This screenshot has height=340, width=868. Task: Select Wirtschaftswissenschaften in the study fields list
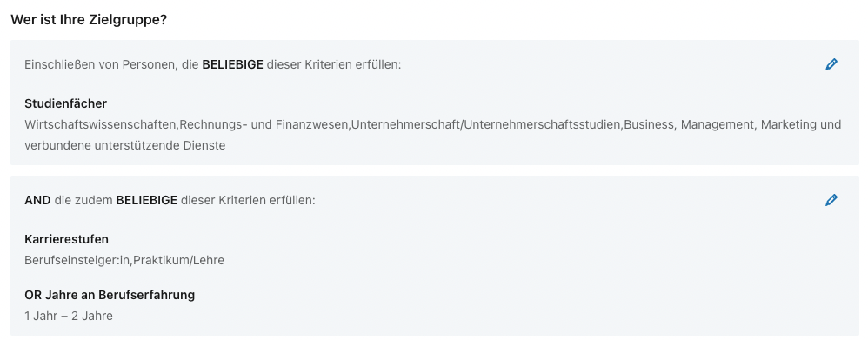tap(100, 124)
